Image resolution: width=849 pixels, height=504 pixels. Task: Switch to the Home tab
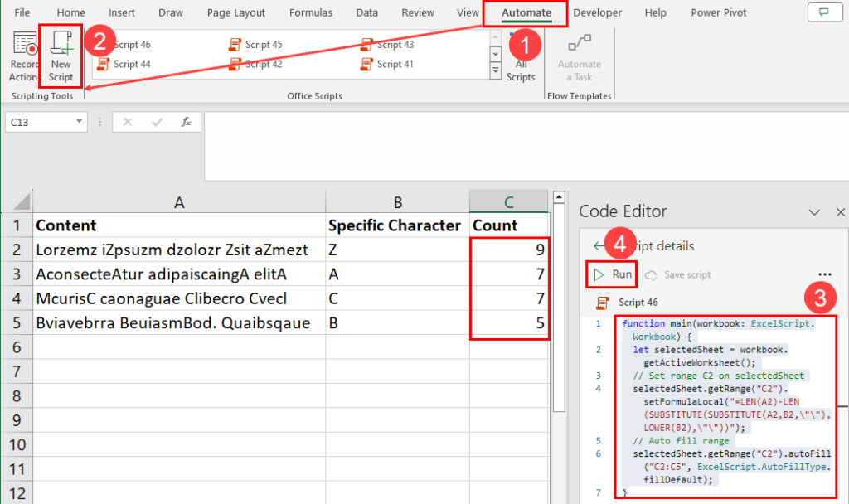tap(71, 12)
